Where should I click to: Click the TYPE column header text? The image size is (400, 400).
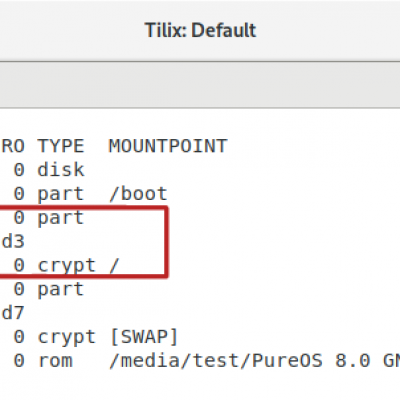61,146
